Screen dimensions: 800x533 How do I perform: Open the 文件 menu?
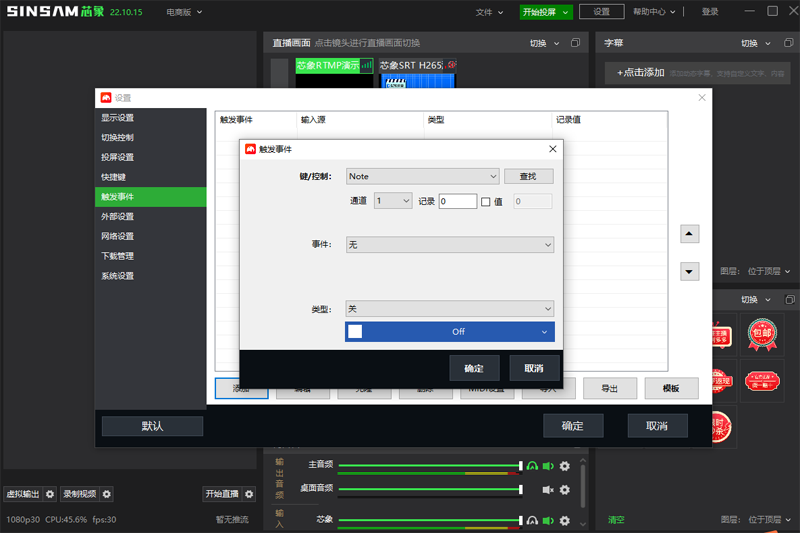489,12
